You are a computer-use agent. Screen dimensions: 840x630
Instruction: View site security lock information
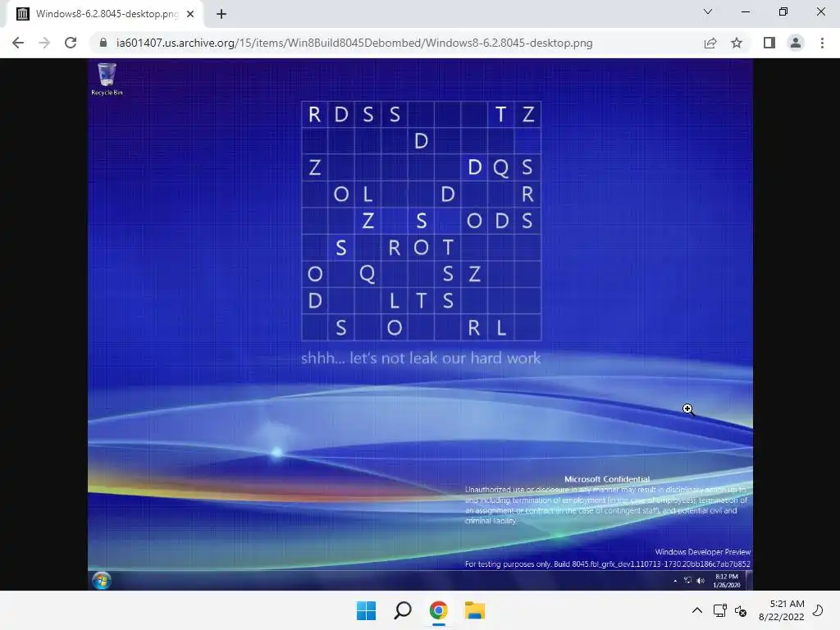103,43
